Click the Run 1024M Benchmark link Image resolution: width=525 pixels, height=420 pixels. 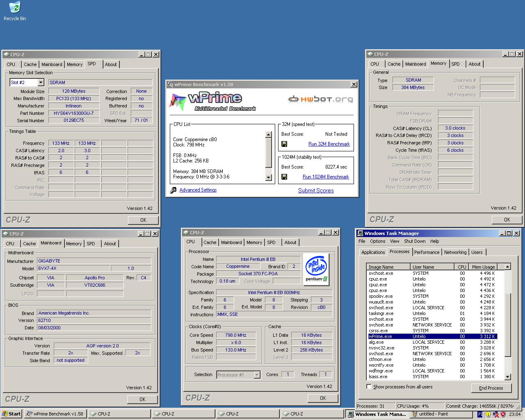pyautogui.click(x=326, y=177)
